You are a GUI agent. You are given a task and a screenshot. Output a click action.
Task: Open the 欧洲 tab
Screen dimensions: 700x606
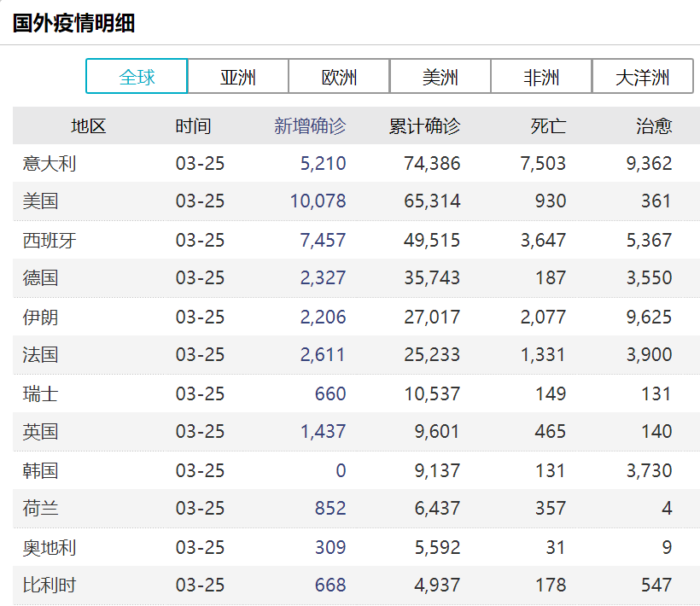pos(339,76)
